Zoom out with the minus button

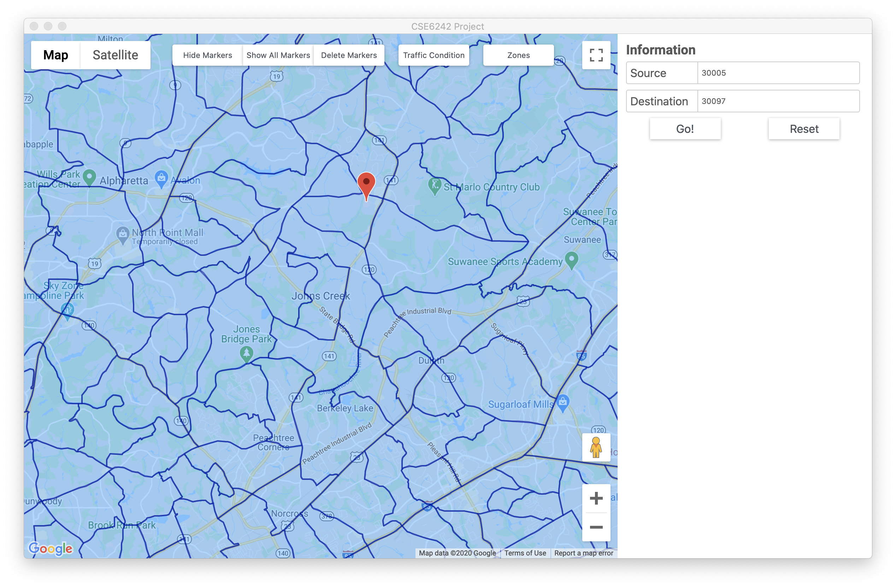pyautogui.click(x=596, y=527)
